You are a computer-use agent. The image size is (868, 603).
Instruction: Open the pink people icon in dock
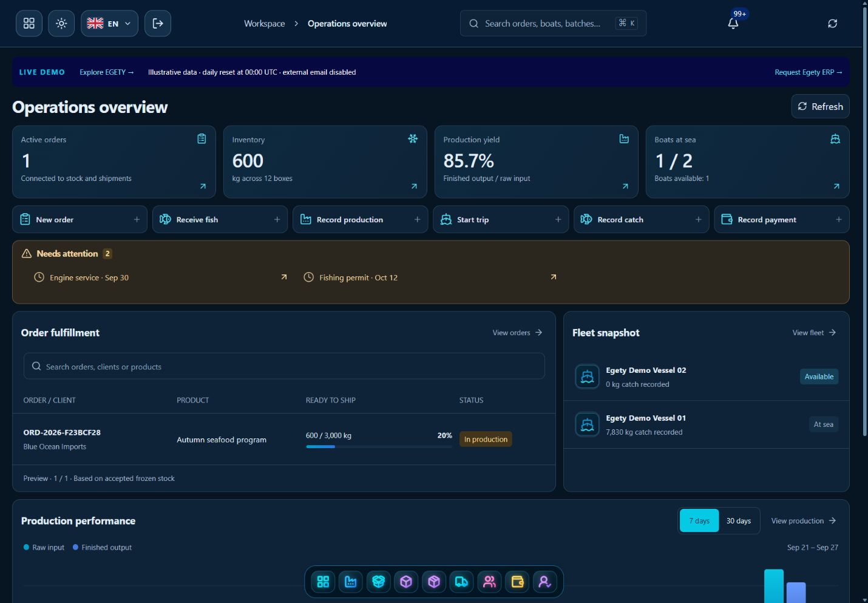point(489,582)
